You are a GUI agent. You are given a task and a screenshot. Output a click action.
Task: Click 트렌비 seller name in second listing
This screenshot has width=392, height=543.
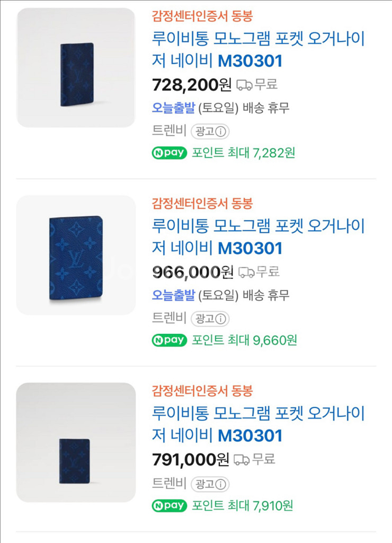pyautogui.click(x=169, y=318)
